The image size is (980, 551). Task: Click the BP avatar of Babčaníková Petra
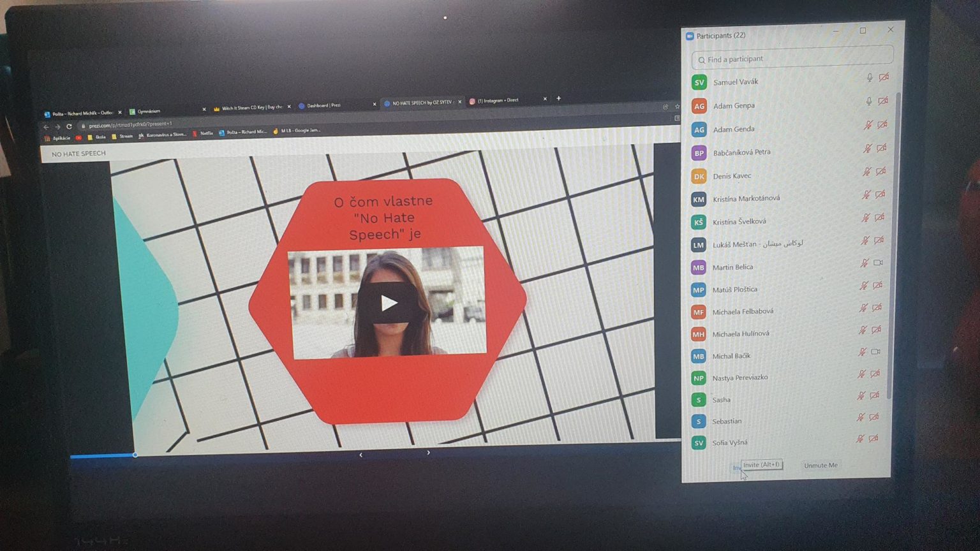tap(699, 153)
